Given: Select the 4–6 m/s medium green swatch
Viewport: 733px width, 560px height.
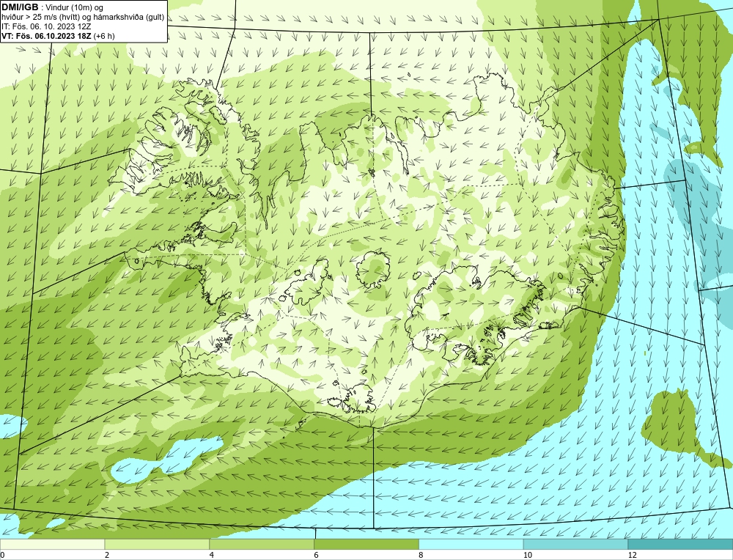Looking at the screenshot, I should [x=262, y=545].
